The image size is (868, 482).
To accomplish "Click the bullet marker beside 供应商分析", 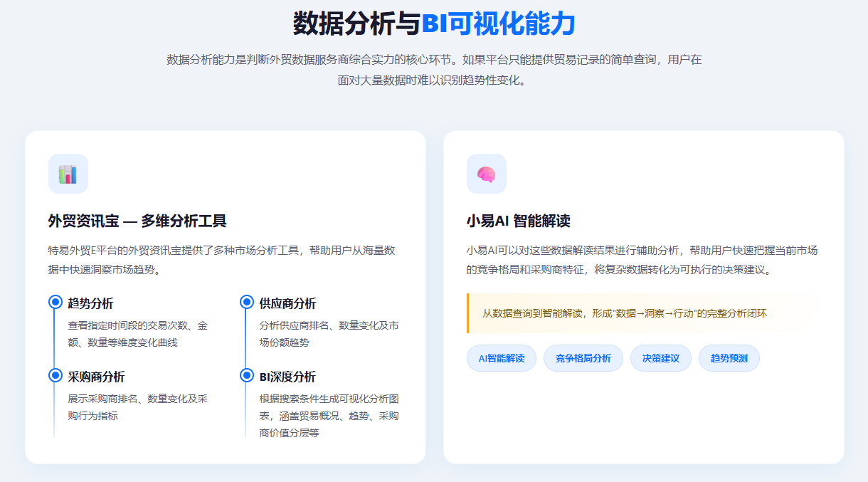I will pyautogui.click(x=247, y=302).
